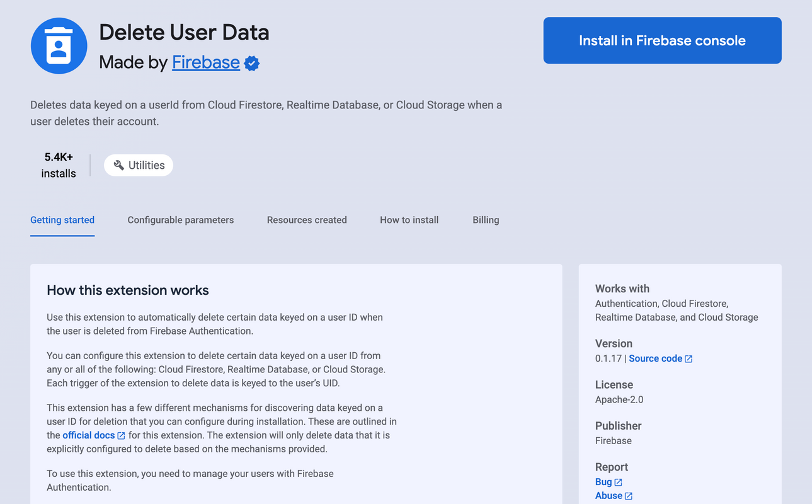812x504 pixels.
Task: Click the Delete User Data title
Action: click(x=184, y=33)
